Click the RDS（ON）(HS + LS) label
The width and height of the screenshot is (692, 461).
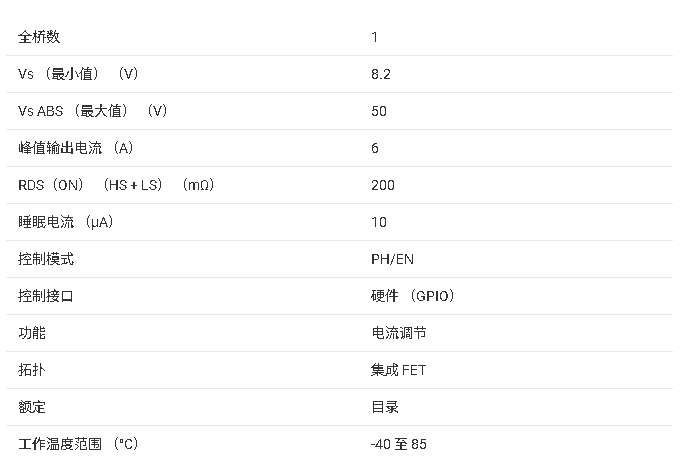click(116, 185)
